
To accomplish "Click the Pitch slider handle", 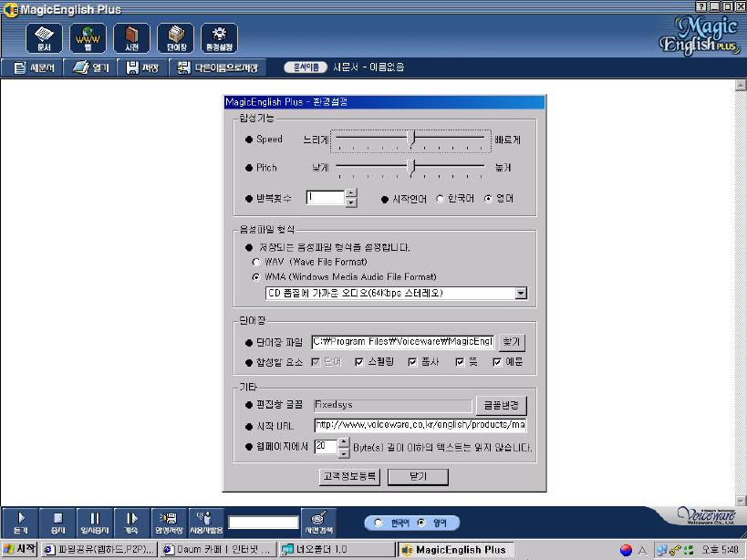I will point(412,167).
